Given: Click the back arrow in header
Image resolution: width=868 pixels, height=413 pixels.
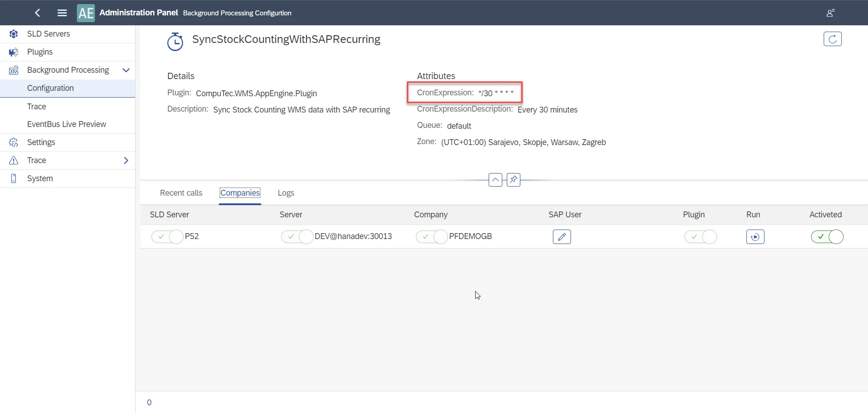Looking at the screenshot, I should [38, 13].
